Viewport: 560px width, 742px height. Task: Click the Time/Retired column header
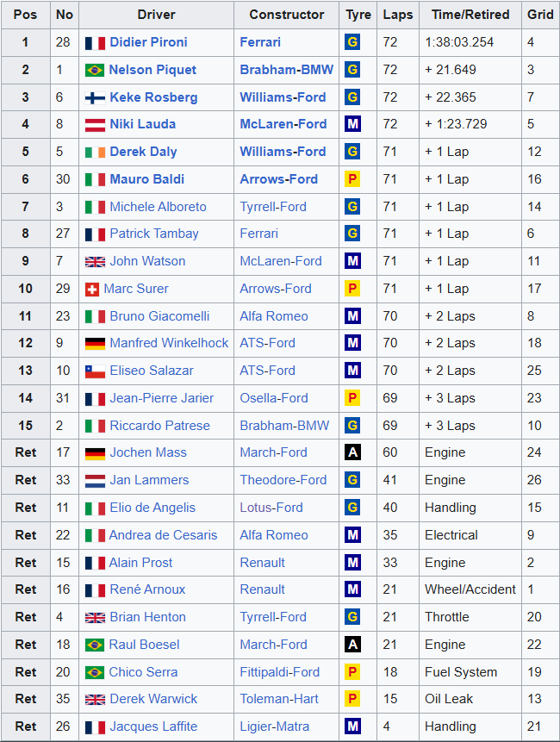[470, 15]
